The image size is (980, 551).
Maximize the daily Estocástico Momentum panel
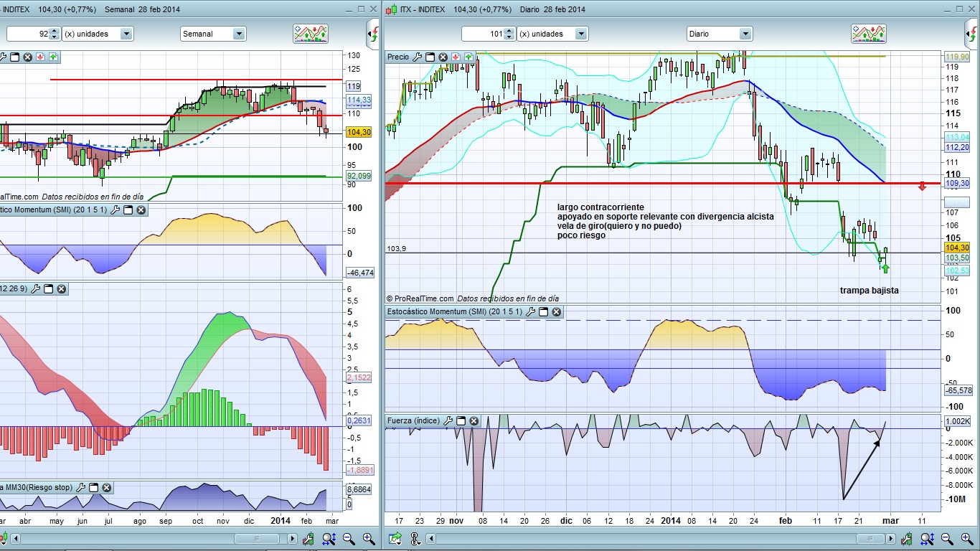[x=543, y=312]
